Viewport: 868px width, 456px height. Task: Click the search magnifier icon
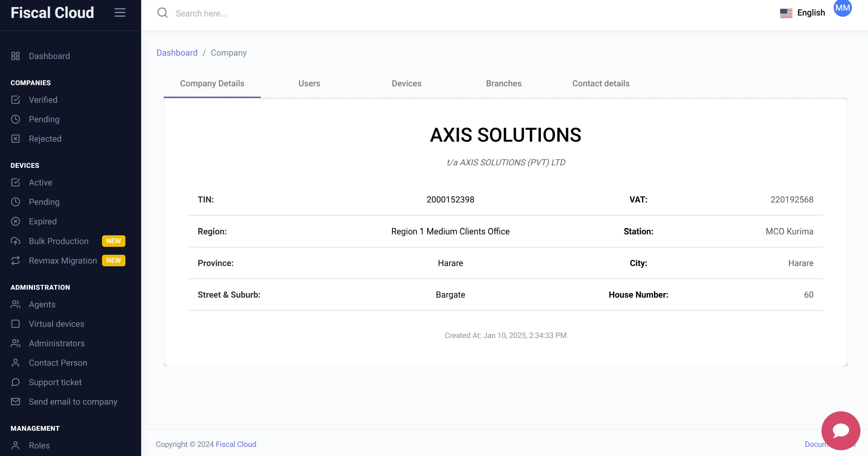pyautogui.click(x=162, y=13)
